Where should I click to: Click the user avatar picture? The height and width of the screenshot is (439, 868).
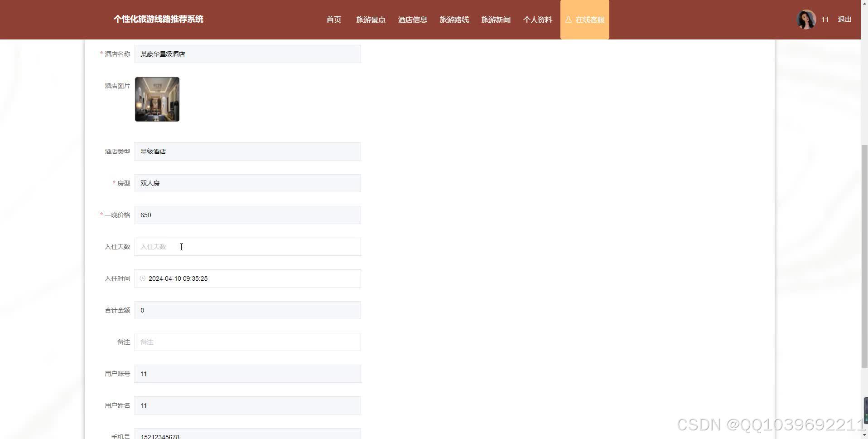tap(806, 20)
